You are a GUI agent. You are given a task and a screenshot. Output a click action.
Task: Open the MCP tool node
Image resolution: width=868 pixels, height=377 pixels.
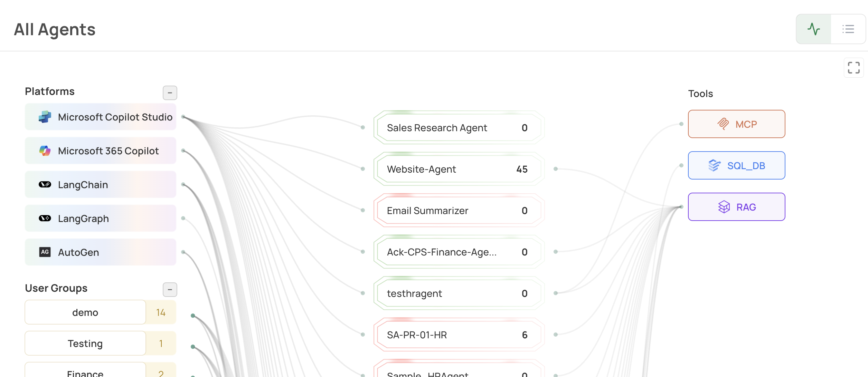pos(736,124)
